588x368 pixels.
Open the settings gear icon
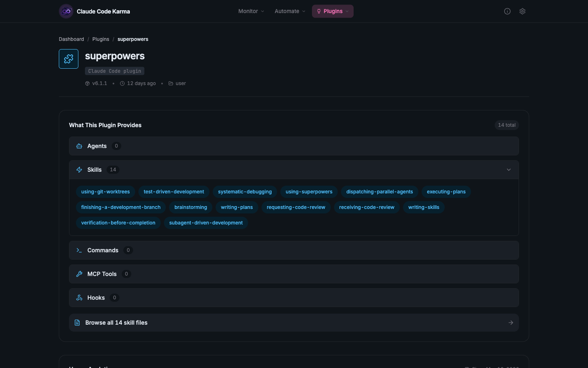coord(522,11)
